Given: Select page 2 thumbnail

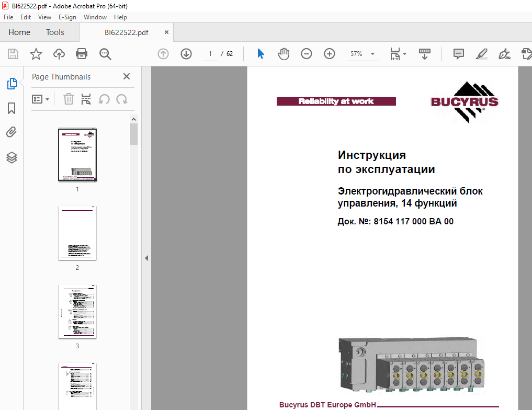Looking at the screenshot, I should [x=77, y=233].
